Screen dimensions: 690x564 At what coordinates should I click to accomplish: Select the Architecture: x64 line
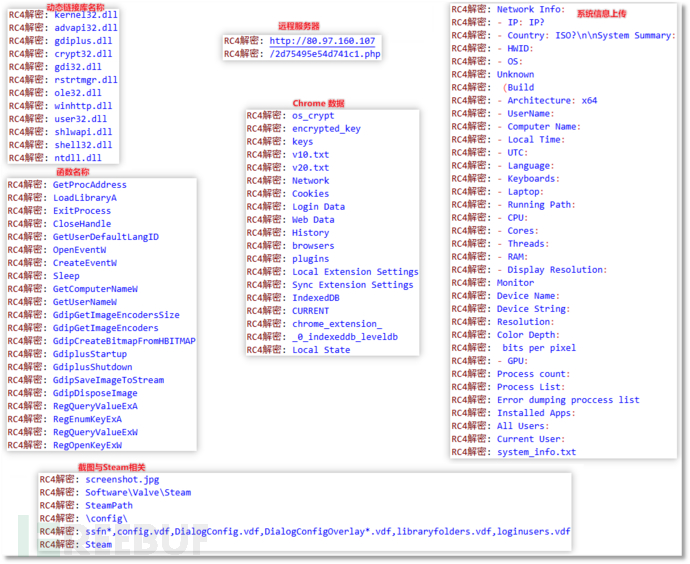(x=551, y=101)
